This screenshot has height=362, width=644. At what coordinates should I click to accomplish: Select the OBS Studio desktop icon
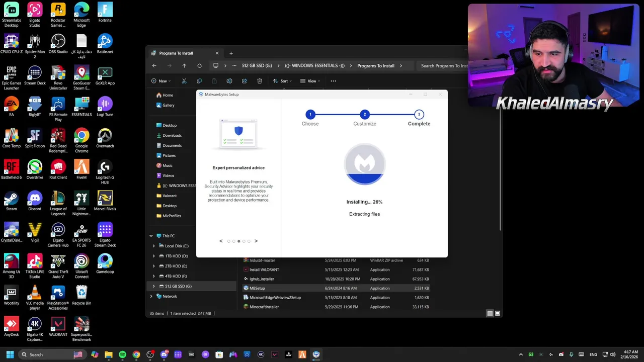(58, 44)
